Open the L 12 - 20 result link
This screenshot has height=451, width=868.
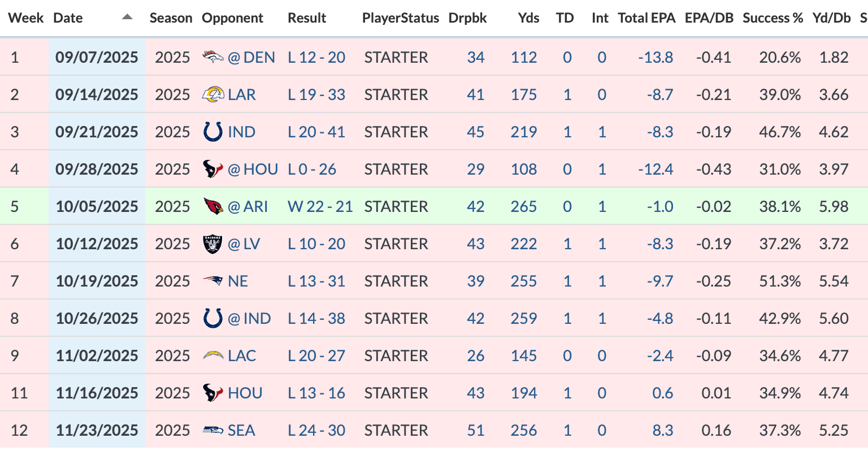coord(316,57)
